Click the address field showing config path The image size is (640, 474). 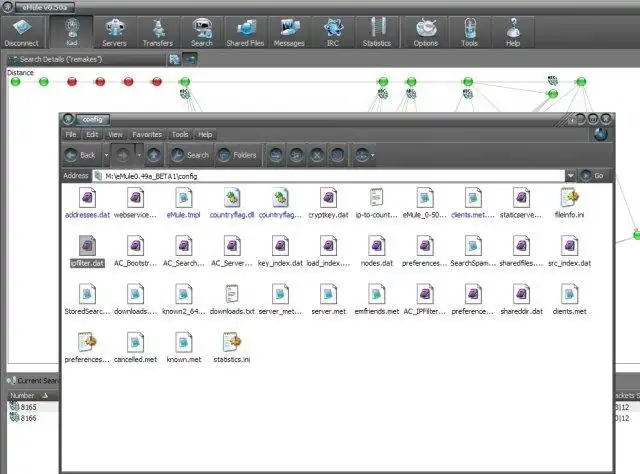click(329, 176)
